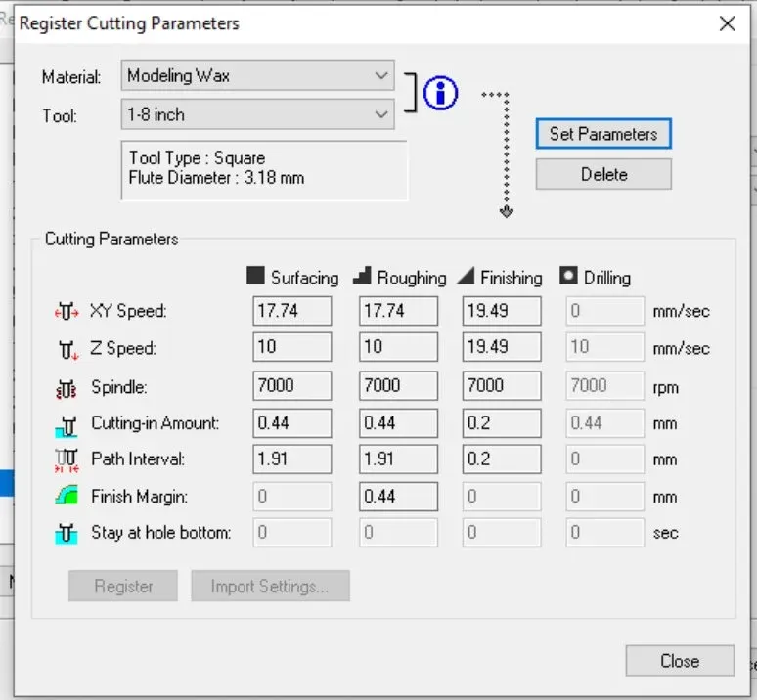The width and height of the screenshot is (757, 700).
Task: Open the Material dropdown (Modeling Wax)
Action: coord(258,75)
